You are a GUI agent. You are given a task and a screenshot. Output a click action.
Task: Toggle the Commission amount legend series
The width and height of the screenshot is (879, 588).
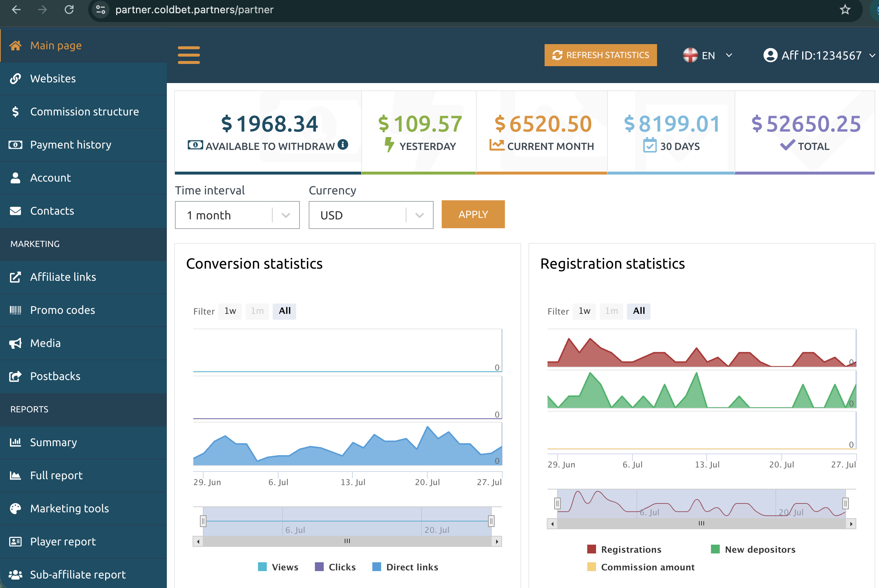[x=641, y=567]
